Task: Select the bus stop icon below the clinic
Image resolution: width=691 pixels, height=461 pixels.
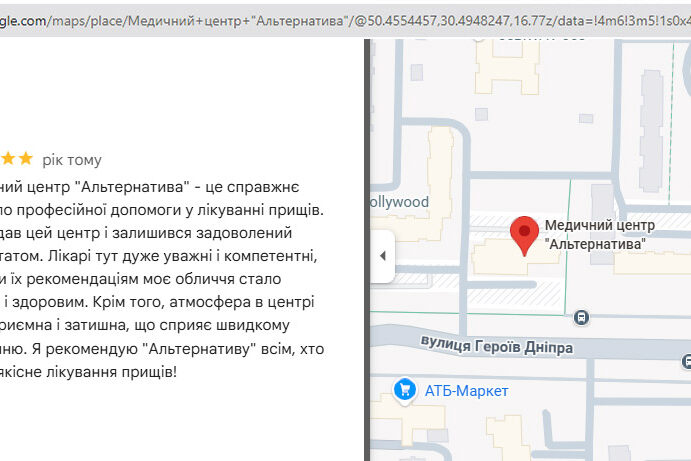Action: [x=582, y=317]
